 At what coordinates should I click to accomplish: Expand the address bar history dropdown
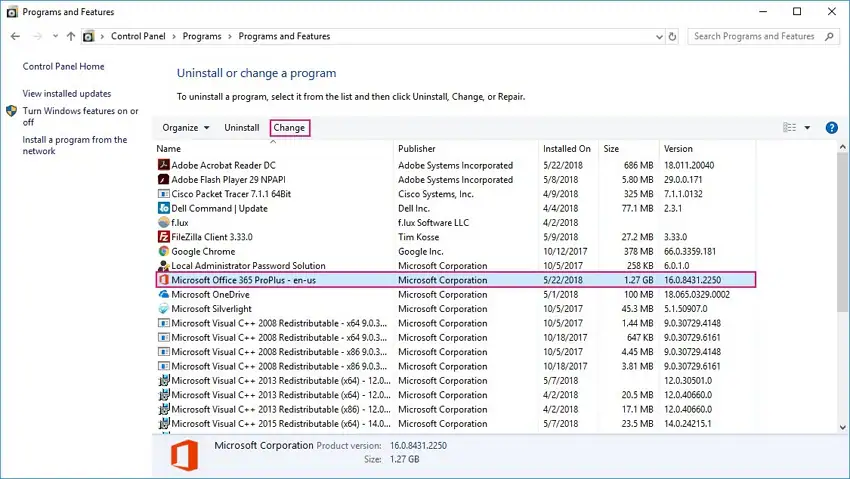tap(659, 37)
